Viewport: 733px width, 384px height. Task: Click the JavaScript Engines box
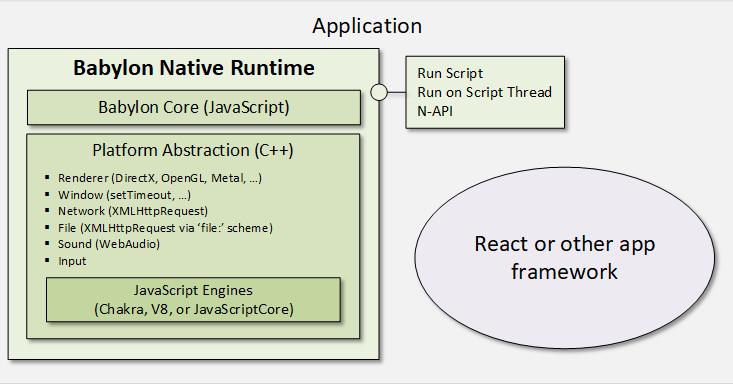point(193,300)
